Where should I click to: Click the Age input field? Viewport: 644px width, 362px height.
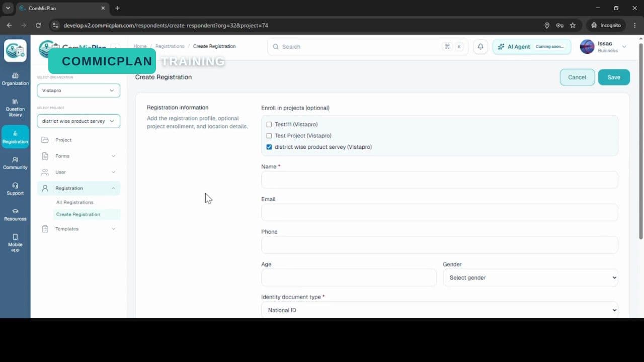click(349, 278)
